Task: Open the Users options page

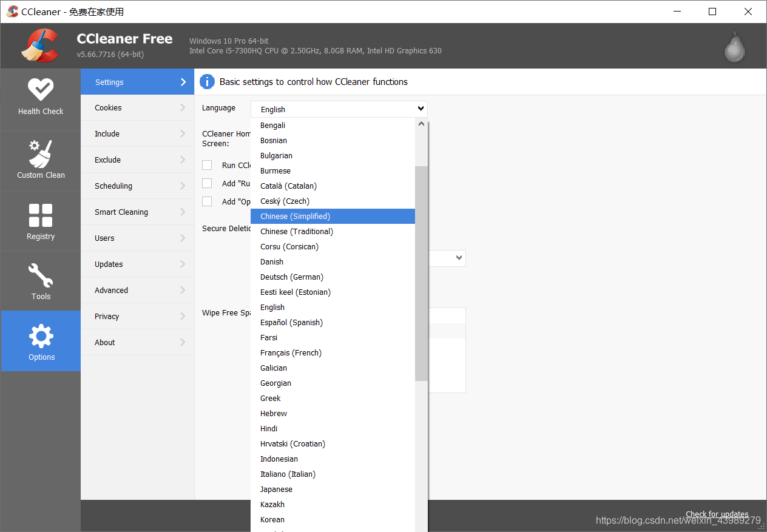Action: 137,238
